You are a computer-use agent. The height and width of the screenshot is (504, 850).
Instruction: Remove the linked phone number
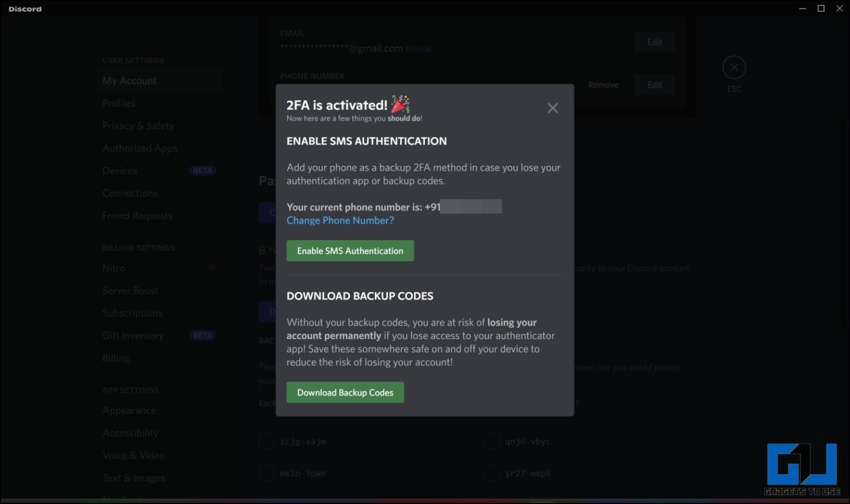(x=603, y=85)
